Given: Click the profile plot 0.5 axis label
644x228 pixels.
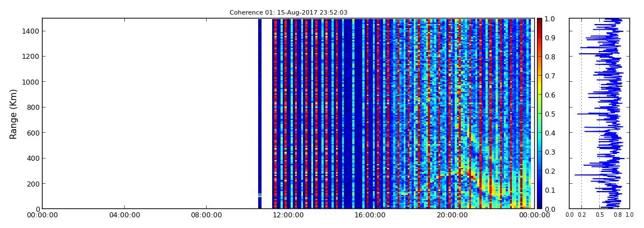Looking at the screenshot, I should click(600, 215).
